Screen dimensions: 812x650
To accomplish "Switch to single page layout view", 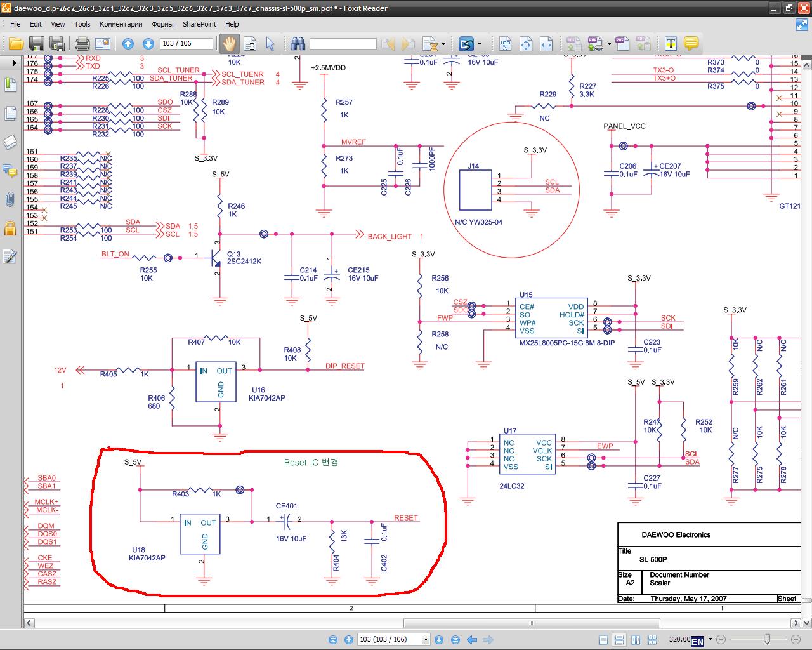I will pos(603,640).
